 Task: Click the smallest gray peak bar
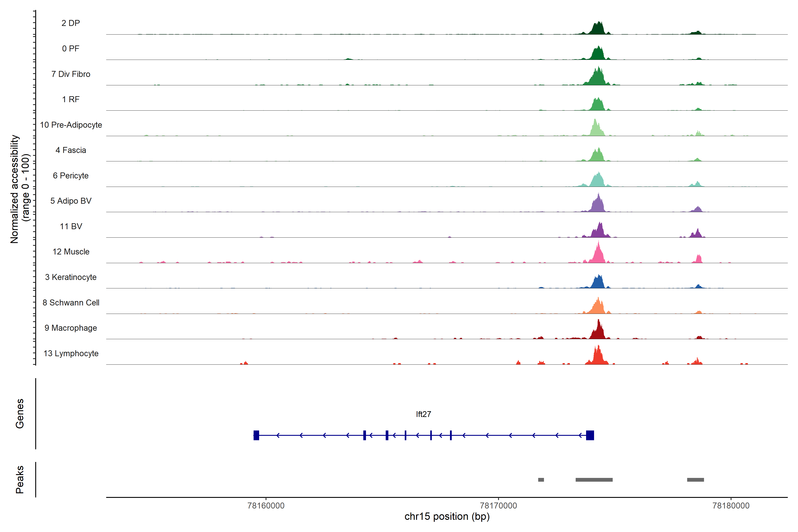click(x=541, y=480)
